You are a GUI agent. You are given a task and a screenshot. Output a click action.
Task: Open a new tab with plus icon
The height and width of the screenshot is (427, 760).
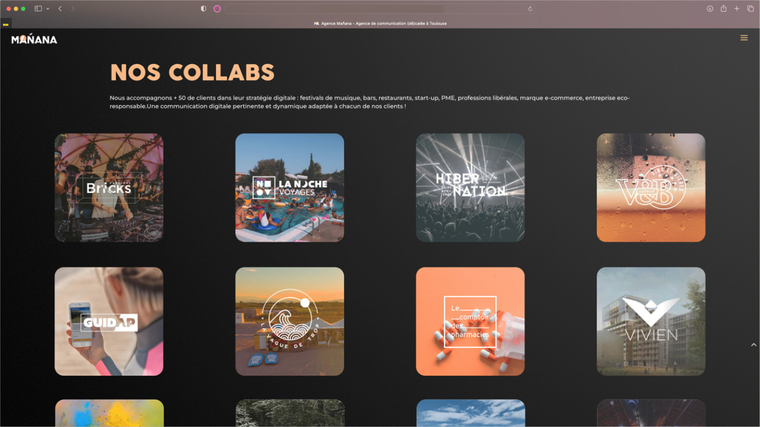pyautogui.click(x=737, y=9)
